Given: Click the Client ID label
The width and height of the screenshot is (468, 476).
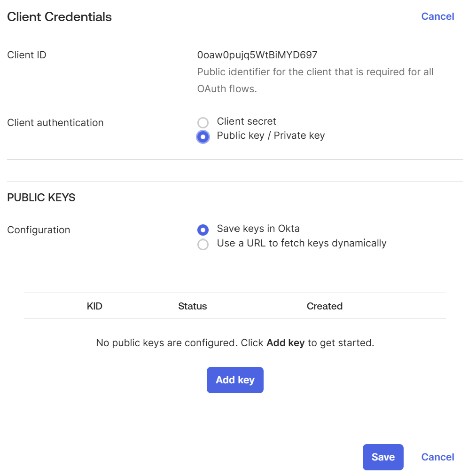Looking at the screenshot, I should pos(27,55).
